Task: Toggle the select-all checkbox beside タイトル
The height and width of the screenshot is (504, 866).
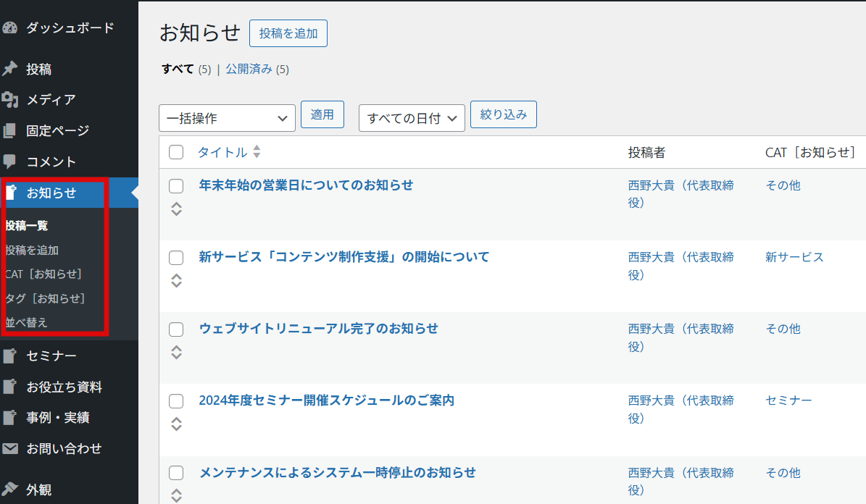Action: pyautogui.click(x=176, y=152)
